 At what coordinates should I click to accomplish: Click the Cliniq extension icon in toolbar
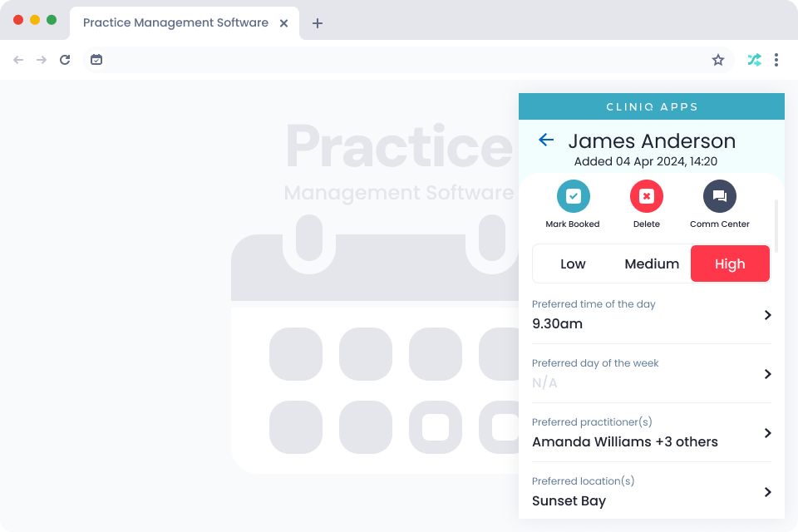coord(754,60)
